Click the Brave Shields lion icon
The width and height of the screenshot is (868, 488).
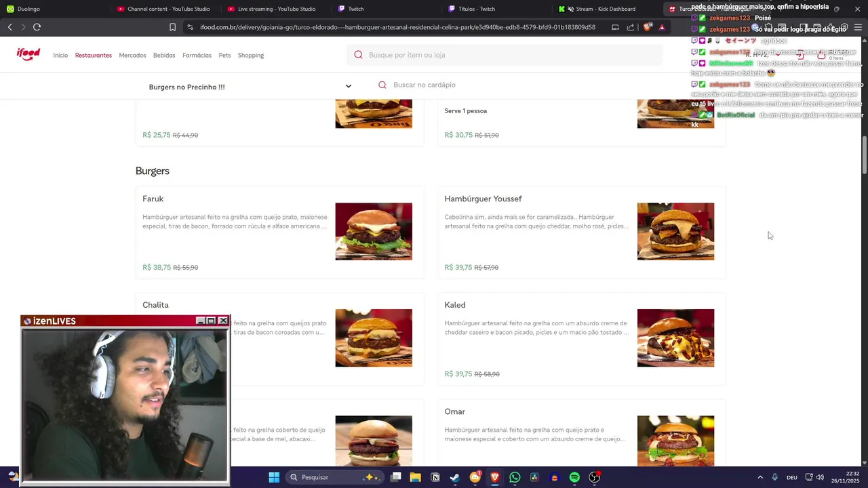pyautogui.click(x=647, y=27)
